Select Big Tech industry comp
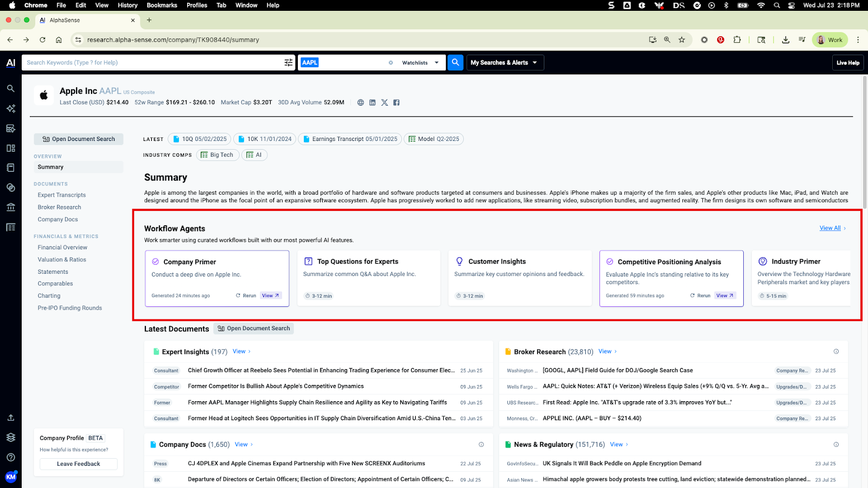Screen dimensions: 868x488 [x=218, y=155]
